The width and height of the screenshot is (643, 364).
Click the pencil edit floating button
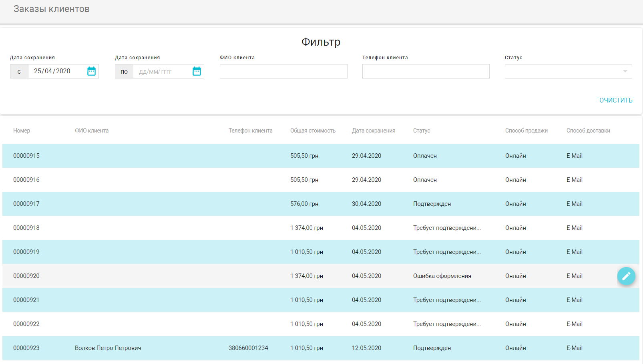626,276
